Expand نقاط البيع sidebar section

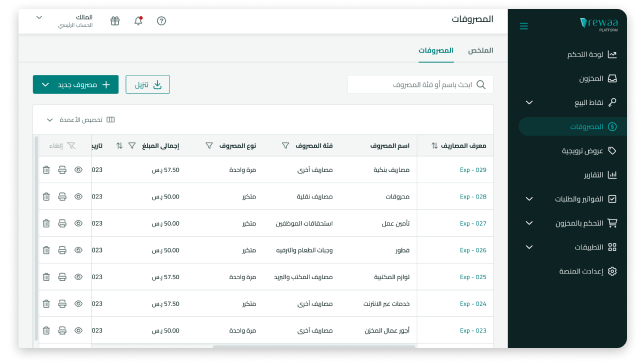click(x=529, y=102)
